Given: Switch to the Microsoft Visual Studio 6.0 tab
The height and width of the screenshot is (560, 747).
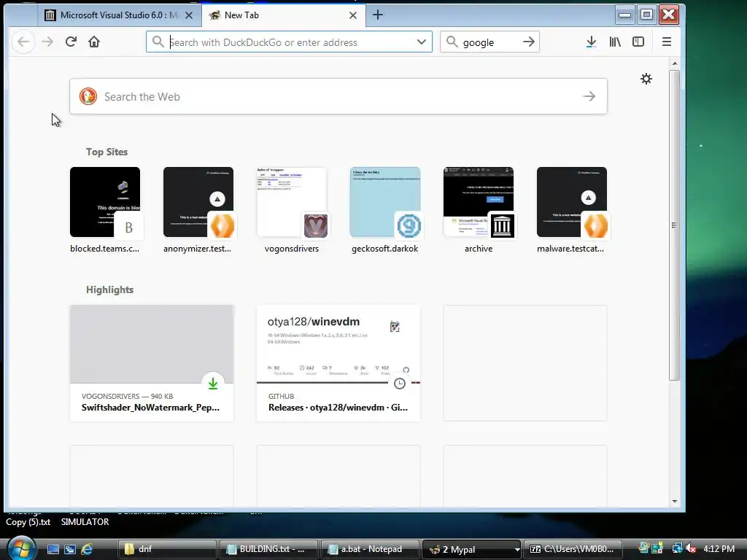Looking at the screenshot, I should coord(119,15).
